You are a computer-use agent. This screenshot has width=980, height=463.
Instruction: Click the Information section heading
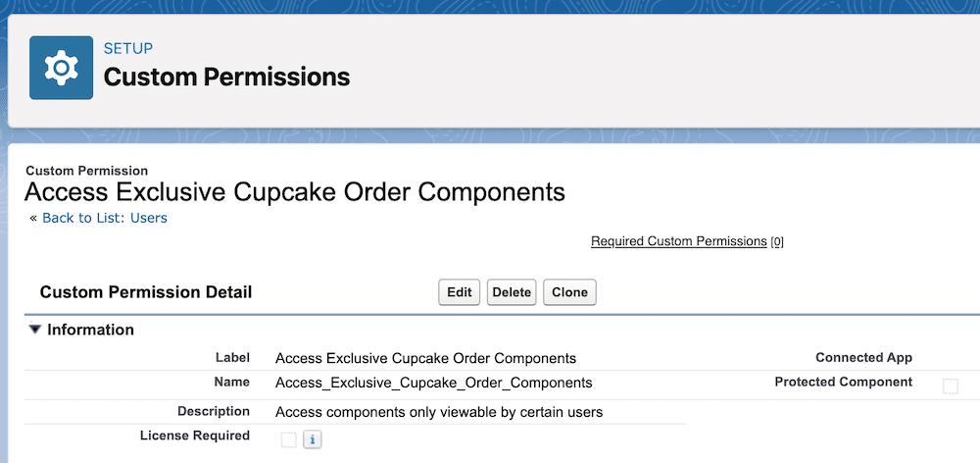tap(90, 330)
